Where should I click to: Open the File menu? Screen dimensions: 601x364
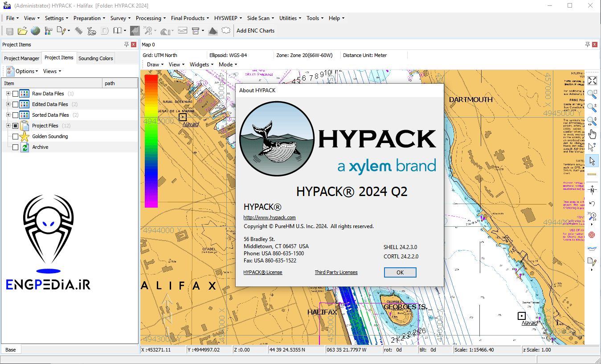click(x=12, y=18)
